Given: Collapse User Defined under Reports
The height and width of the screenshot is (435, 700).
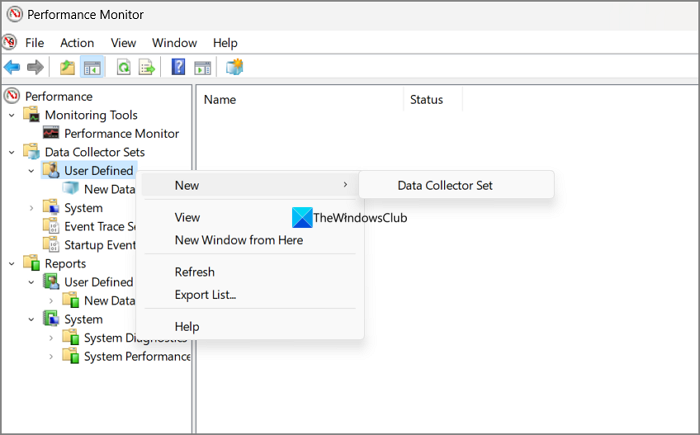Looking at the screenshot, I should tap(31, 282).
